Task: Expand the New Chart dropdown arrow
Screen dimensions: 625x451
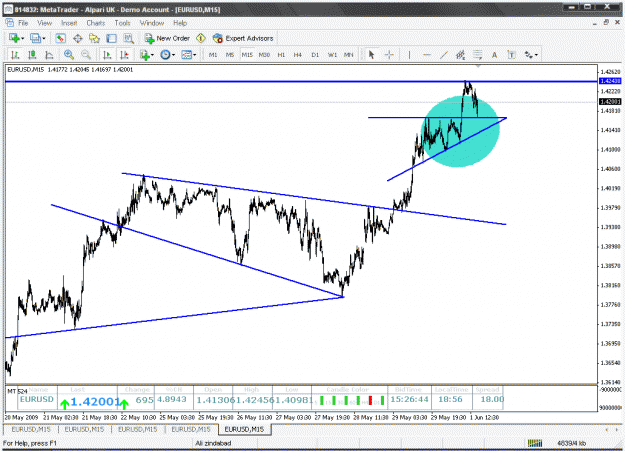Action: [23, 39]
